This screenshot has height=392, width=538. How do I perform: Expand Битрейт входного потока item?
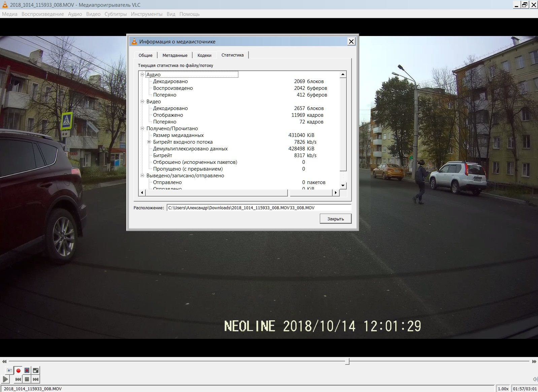[x=149, y=142]
